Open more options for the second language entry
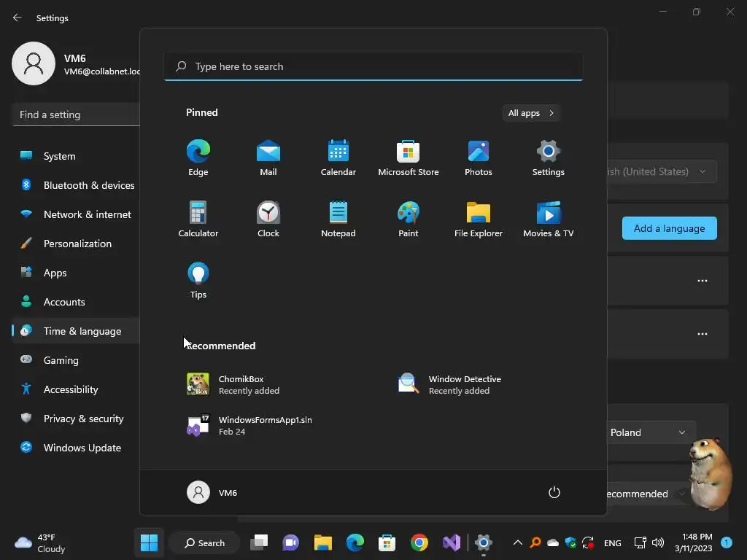The height and width of the screenshot is (560, 747). [x=703, y=334]
